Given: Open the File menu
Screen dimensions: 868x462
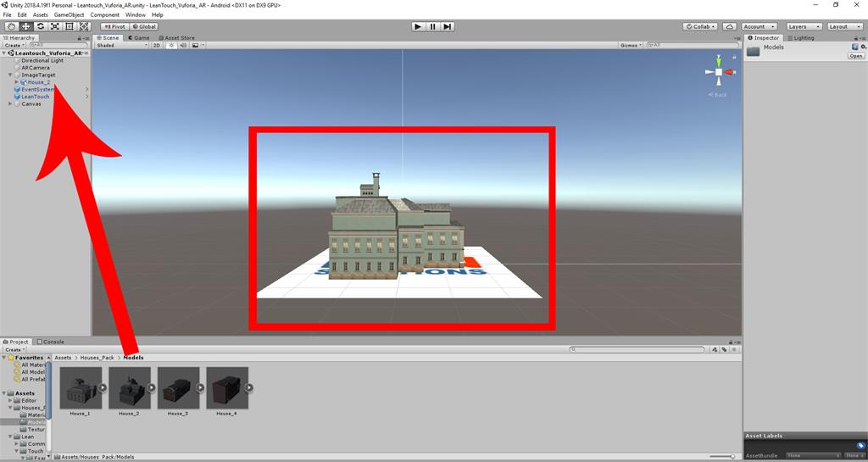Looking at the screenshot, I should pos(7,15).
